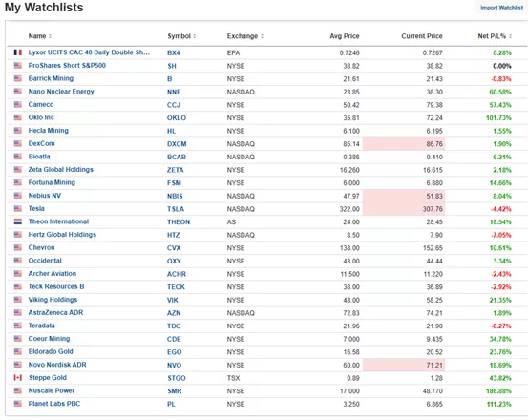
Task: Select the NBIS symbol link
Action: [x=175, y=197]
